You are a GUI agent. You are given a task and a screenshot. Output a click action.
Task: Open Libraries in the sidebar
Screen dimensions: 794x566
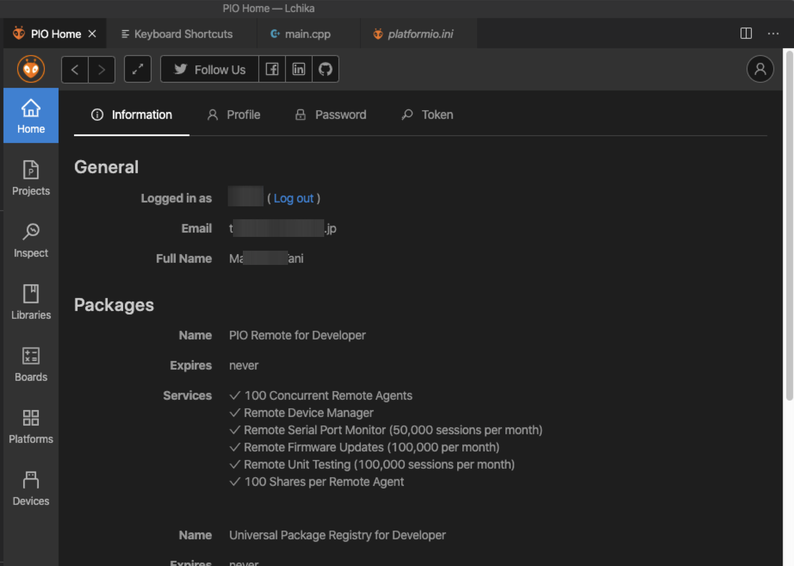tap(31, 302)
